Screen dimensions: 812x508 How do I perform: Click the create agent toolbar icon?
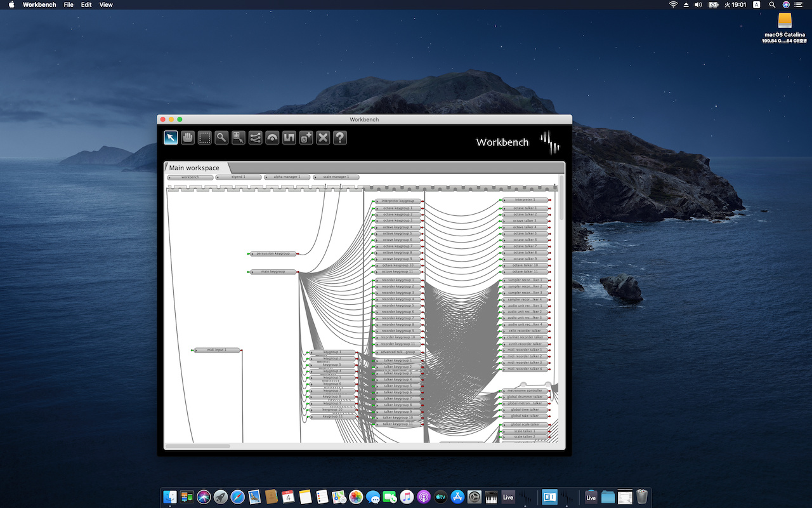click(306, 137)
